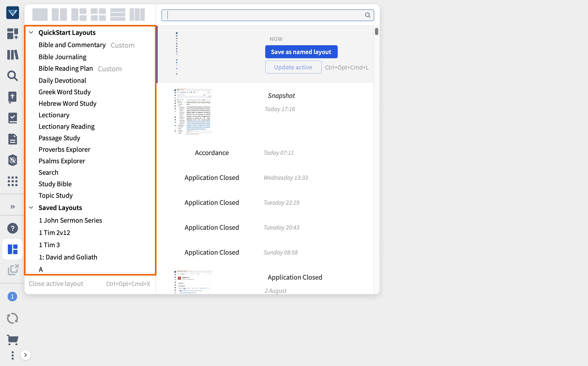Choose the four-pane grid layout template
Screen dimensions: 588x366
(x=98, y=15)
